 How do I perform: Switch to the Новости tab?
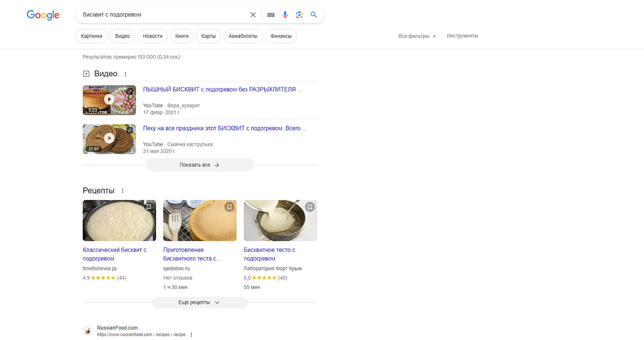(152, 36)
